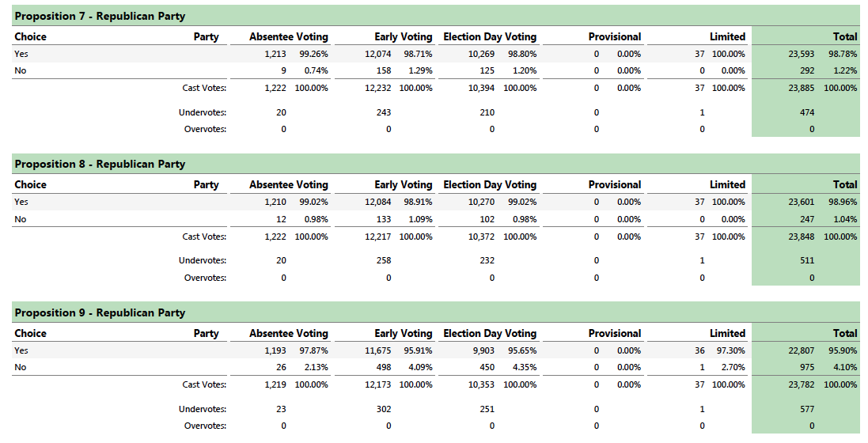Click Cast Votes label in Proposition 7
The width and height of the screenshot is (868, 443).
click(x=204, y=88)
